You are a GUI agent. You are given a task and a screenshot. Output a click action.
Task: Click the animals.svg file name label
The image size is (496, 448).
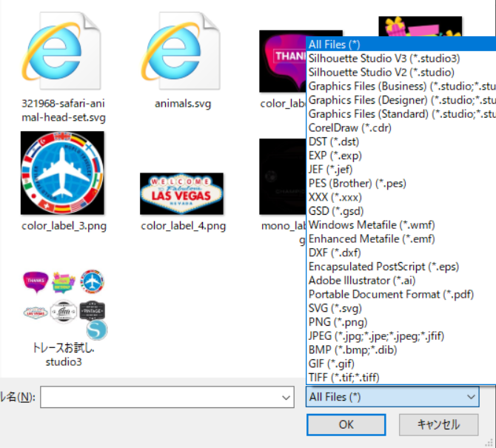click(183, 104)
